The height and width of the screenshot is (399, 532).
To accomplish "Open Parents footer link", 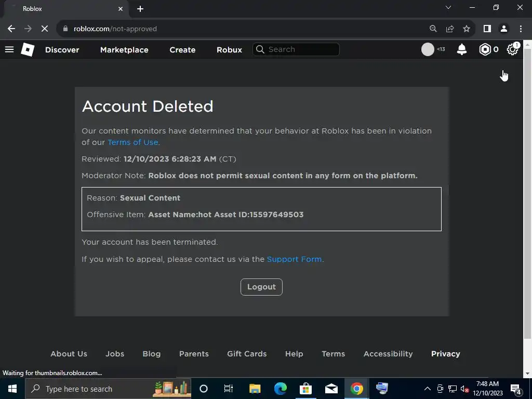I will click(x=194, y=353).
